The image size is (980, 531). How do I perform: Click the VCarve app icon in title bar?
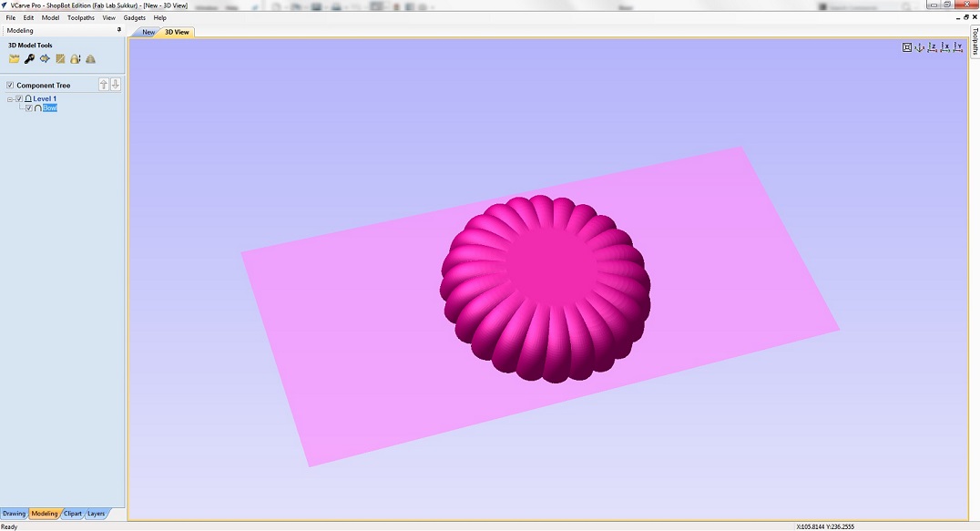5,5
